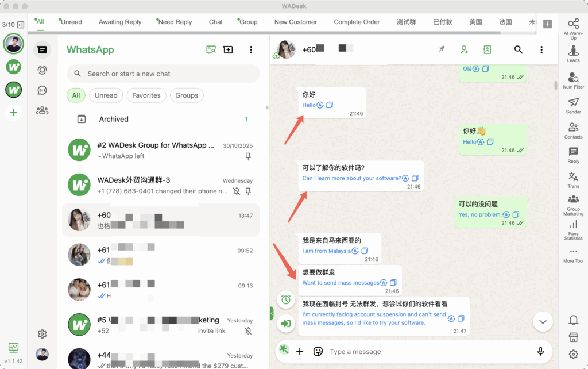Expand the Archived chats list

pos(113,119)
